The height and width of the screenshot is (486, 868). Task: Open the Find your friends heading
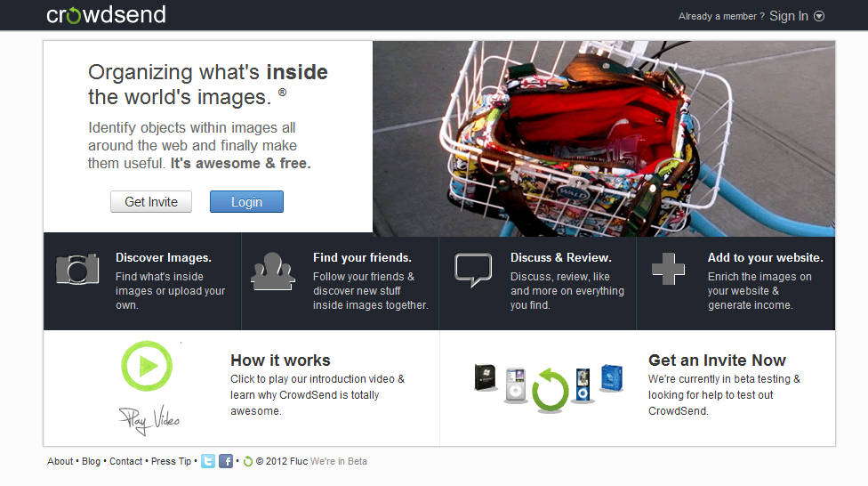click(x=362, y=257)
